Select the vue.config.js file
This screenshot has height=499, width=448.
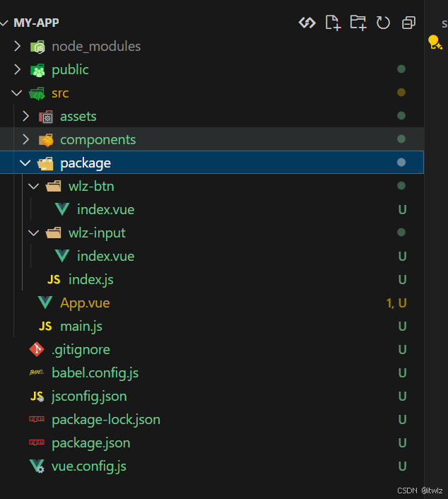[89, 466]
